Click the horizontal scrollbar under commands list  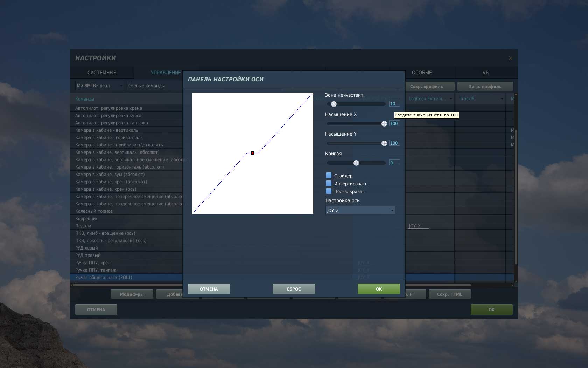272,285
